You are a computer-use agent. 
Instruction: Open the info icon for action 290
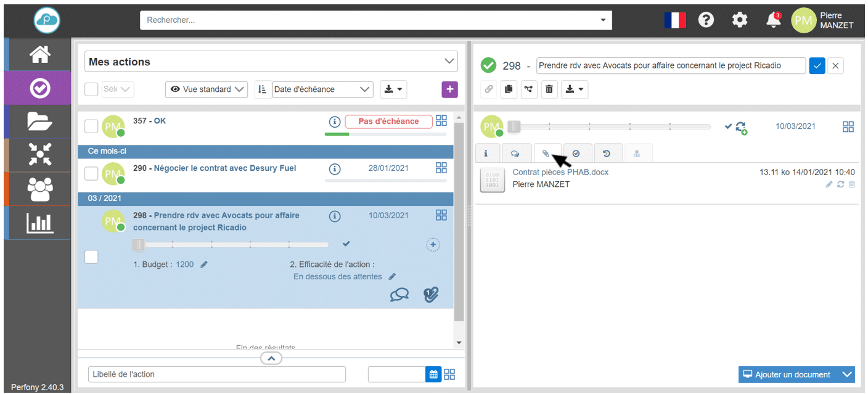[335, 168]
